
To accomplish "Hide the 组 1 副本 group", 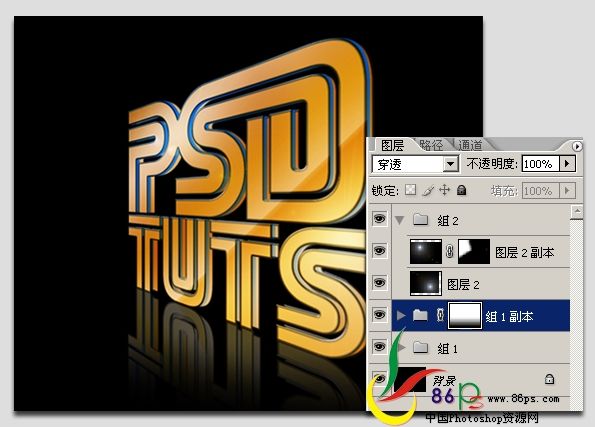I will (379, 315).
